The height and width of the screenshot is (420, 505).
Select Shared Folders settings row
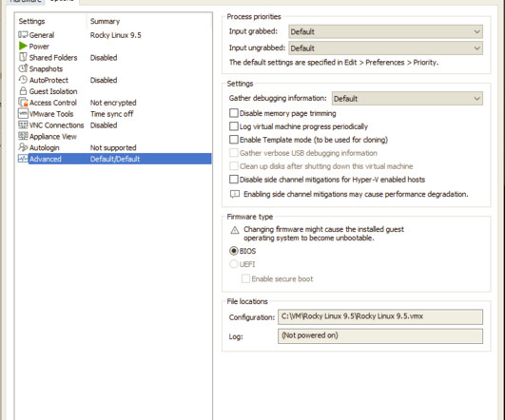115,57
